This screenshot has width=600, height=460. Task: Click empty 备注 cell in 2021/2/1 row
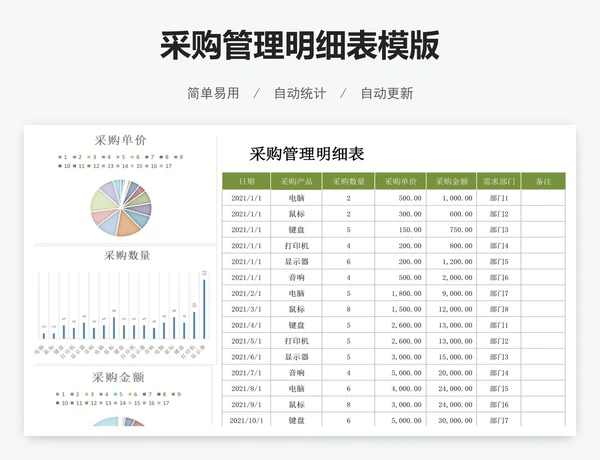pos(543,294)
